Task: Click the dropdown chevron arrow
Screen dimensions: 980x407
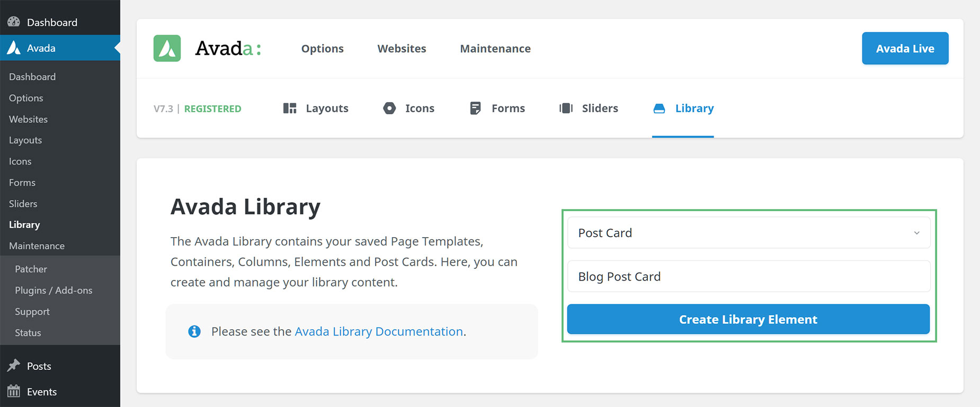Action: (916, 233)
